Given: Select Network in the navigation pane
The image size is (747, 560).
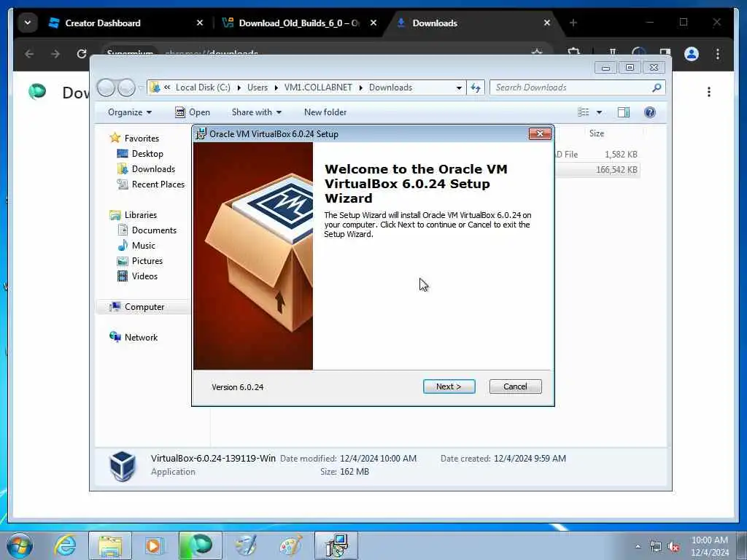Looking at the screenshot, I should (x=141, y=337).
